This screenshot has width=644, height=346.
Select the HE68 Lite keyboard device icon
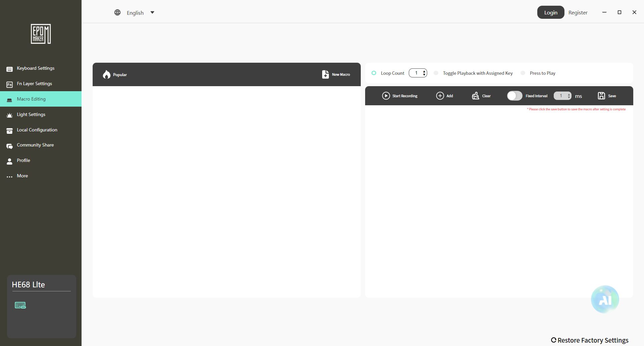click(x=20, y=305)
